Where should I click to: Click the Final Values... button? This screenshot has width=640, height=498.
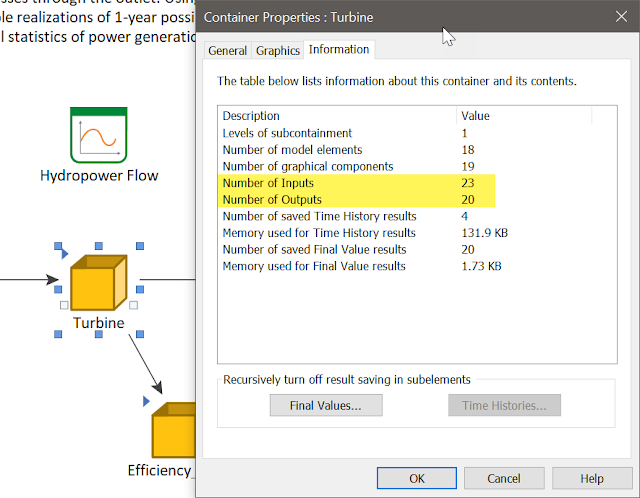click(x=326, y=405)
